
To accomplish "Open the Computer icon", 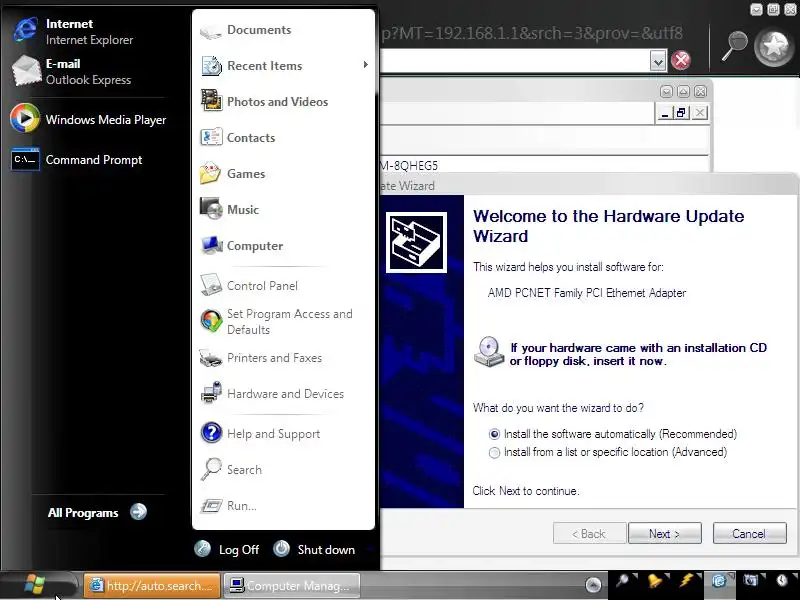I will pos(211,245).
